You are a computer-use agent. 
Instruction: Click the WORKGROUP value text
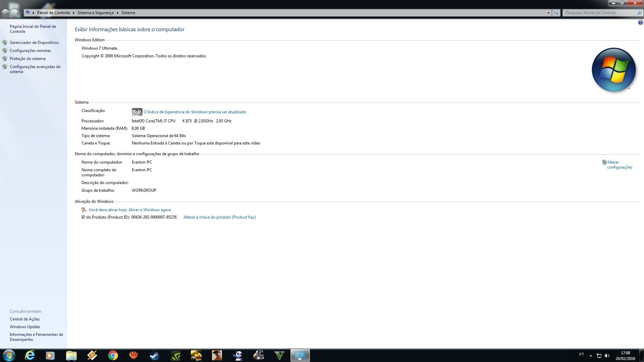144,190
